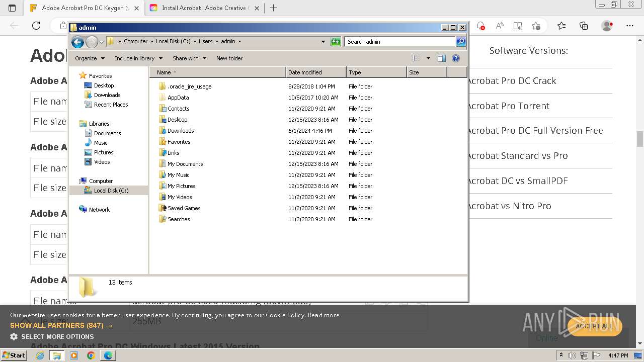The height and width of the screenshot is (362, 644).
Task: Select the Saved Games folder
Action: tap(179, 208)
